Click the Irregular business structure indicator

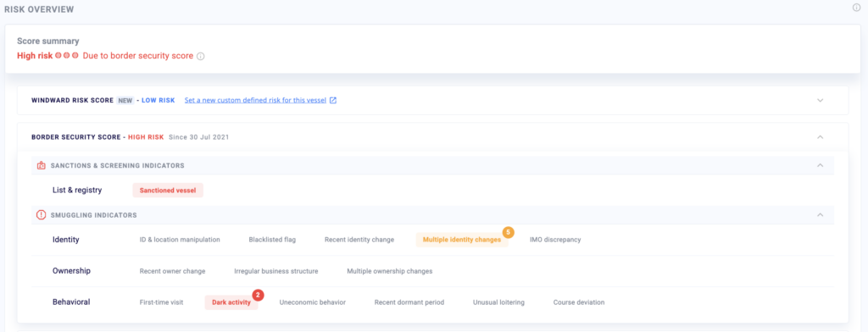click(276, 271)
